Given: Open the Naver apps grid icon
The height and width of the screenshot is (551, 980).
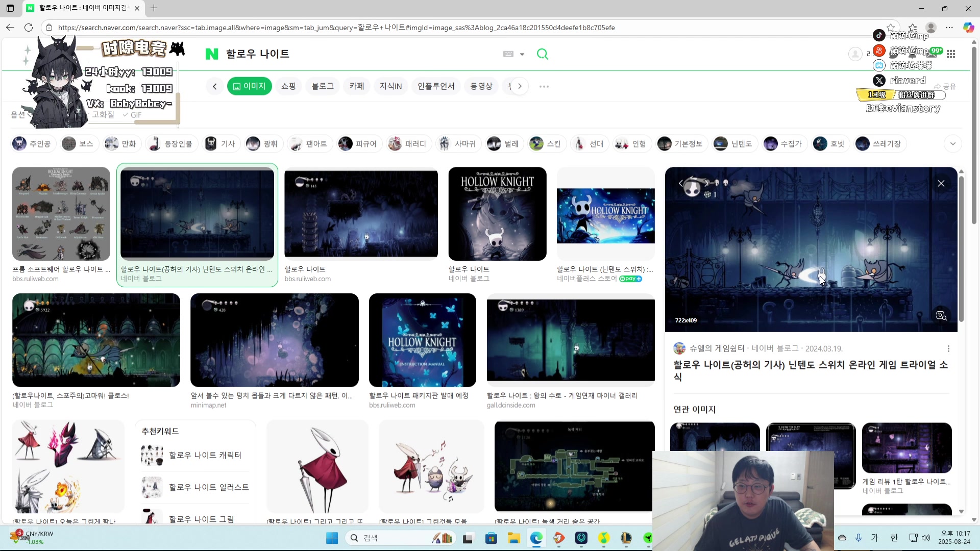Looking at the screenshot, I should click(x=951, y=54).
